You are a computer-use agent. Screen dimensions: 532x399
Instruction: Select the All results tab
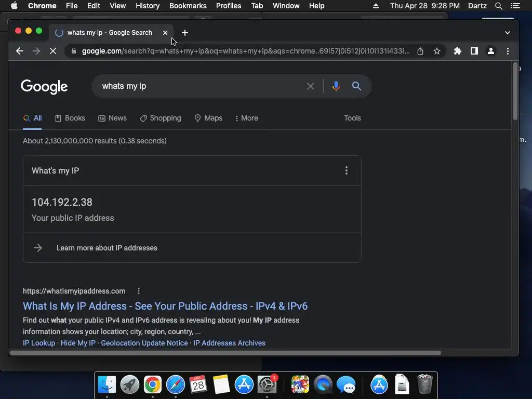[x=33, y=118]
